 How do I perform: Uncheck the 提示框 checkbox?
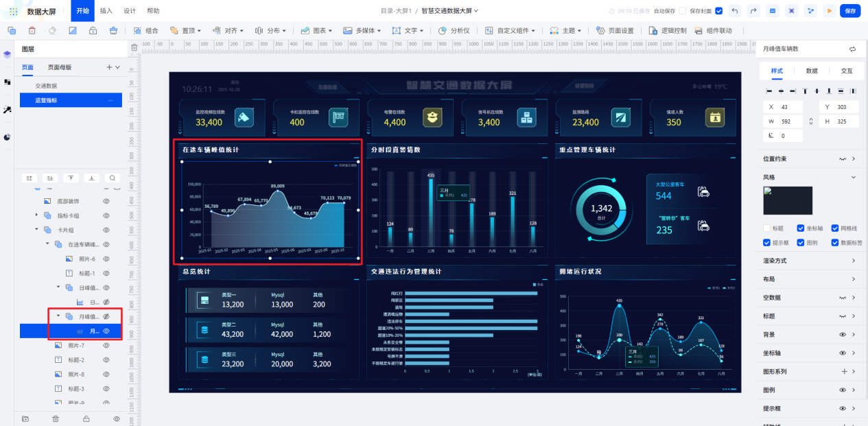click(x=767, y=242)
